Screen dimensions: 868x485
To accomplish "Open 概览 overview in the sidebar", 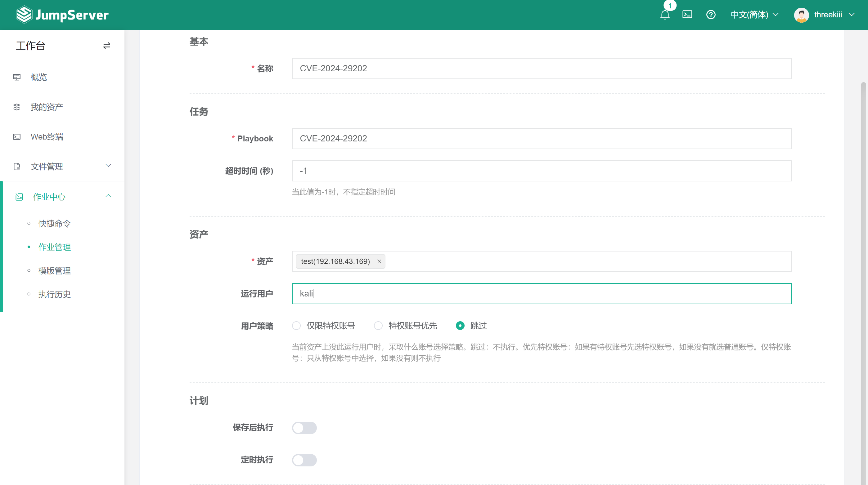I will click(38, 77).
